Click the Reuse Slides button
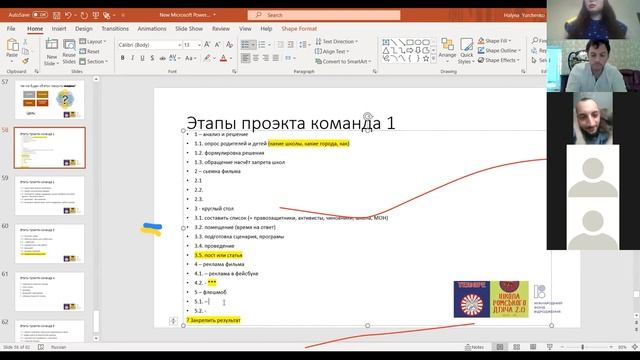This screenshot has width=640, height=360. [x=69, y=51]
